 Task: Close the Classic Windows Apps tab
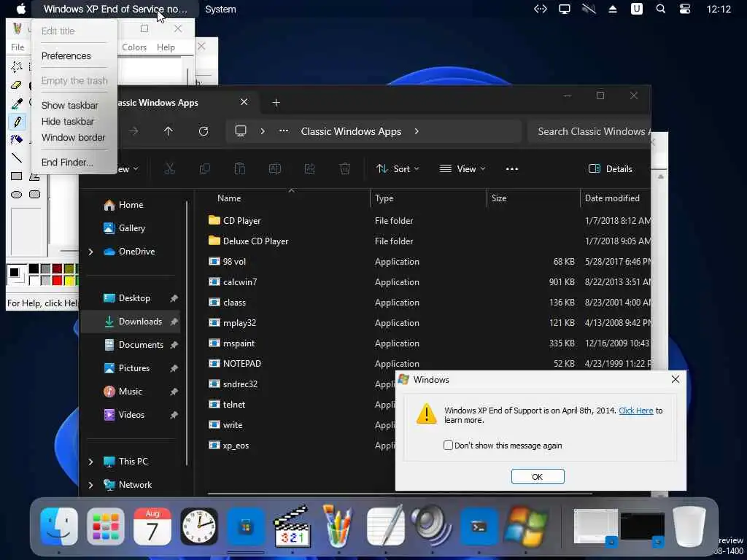pos(244,102)
